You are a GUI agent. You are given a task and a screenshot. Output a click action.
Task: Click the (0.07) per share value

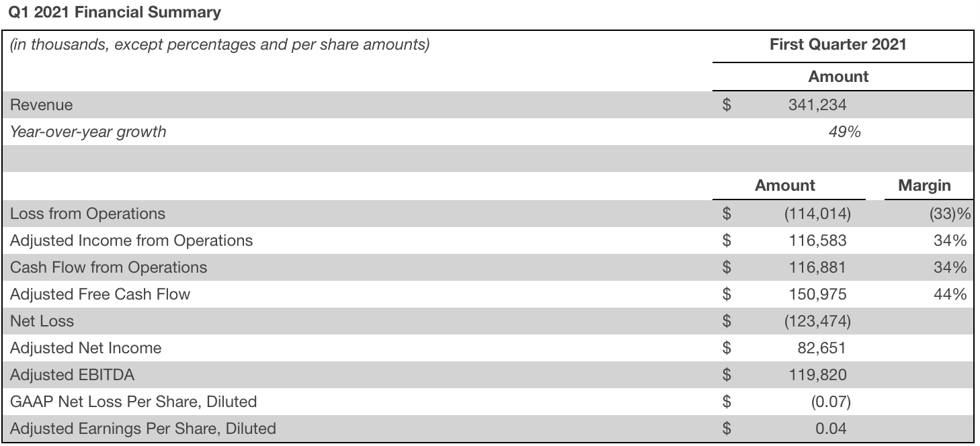coord(832,402)
